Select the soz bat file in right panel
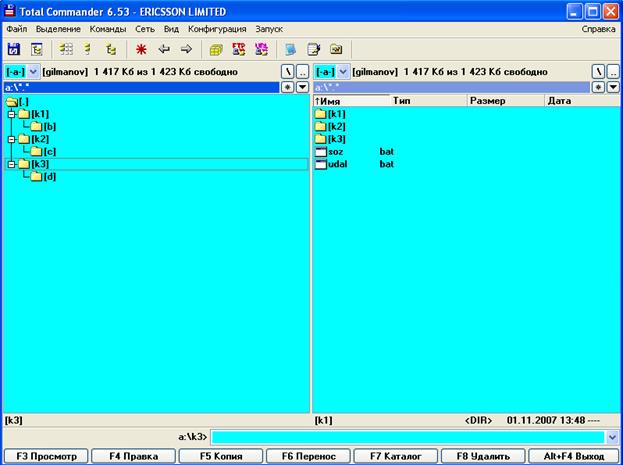This screenshot has height=465, width=623. click(335, 151)
